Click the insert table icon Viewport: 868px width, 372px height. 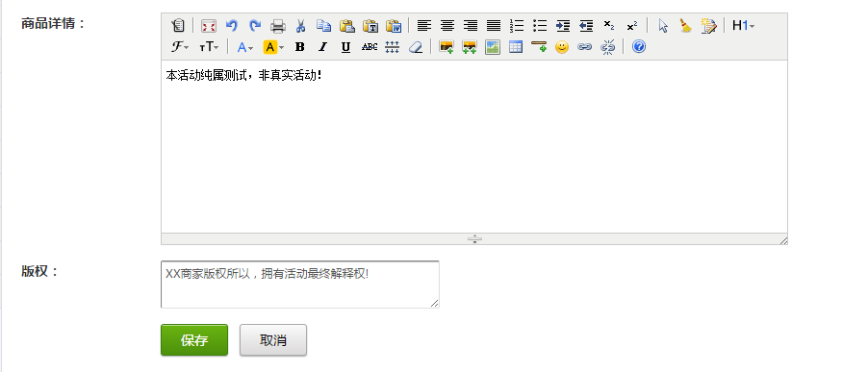coord(516,47)
